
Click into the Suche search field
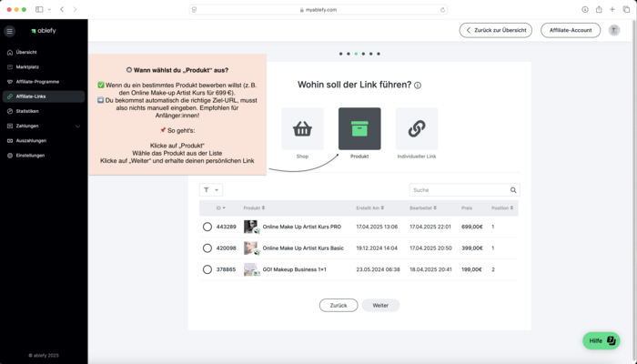pos(459,190)
